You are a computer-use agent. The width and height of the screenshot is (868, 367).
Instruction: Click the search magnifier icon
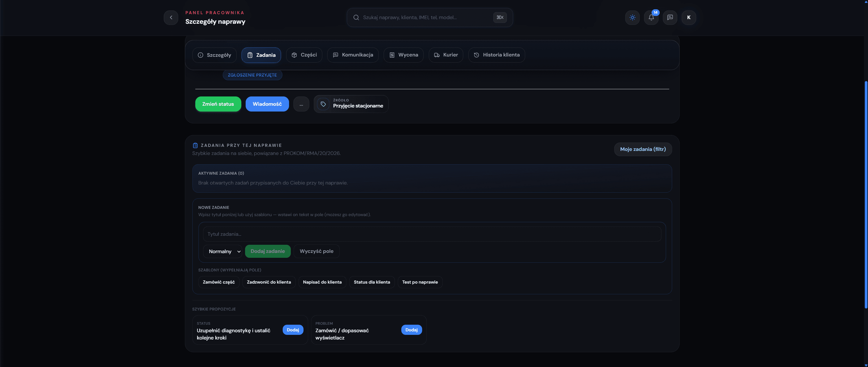[356, 18]
